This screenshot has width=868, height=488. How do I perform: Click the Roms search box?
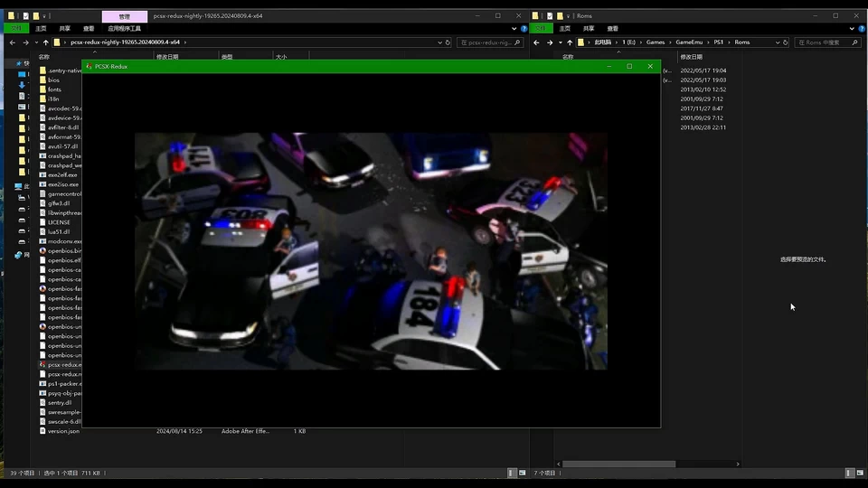click(x=827, y=42)
